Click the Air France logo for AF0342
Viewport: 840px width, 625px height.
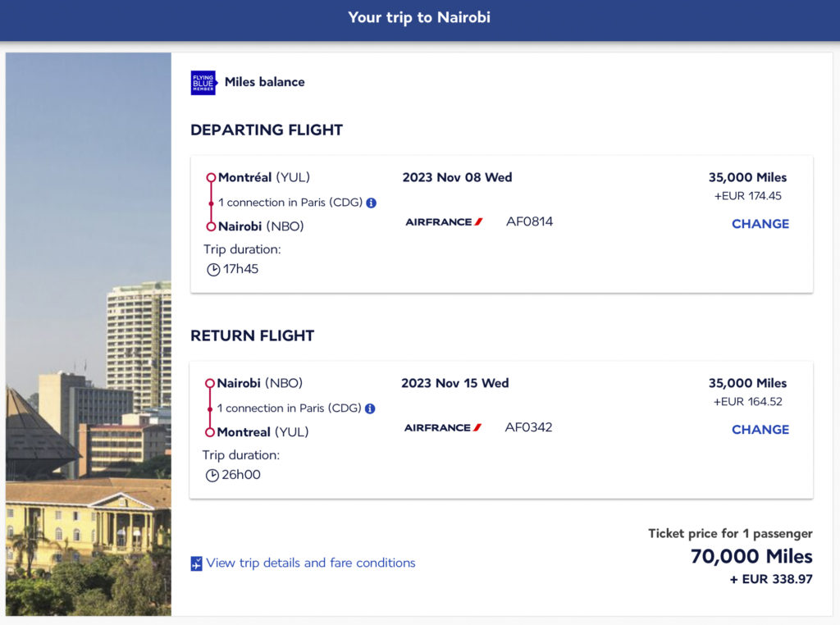pyautogui.click(x=443, y=427)
